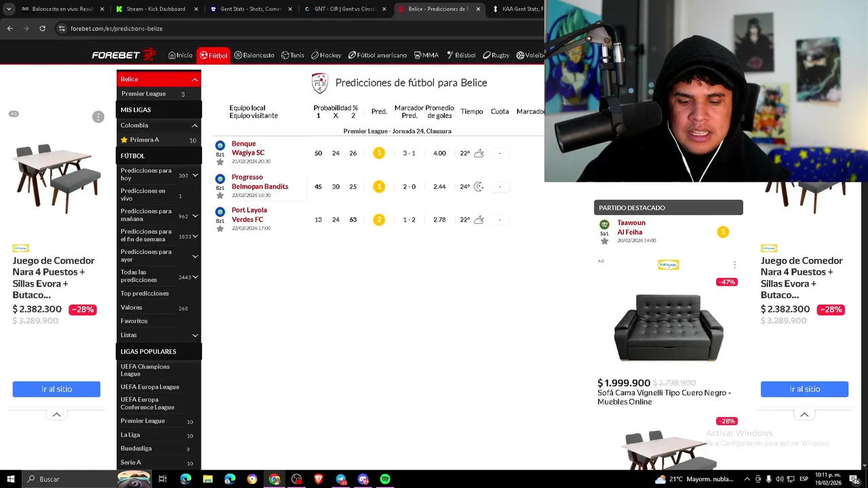Switch to GNT - CIR Gent vs Circul tab
Viewport: 868px width, 488px height.
coord(344,9)
